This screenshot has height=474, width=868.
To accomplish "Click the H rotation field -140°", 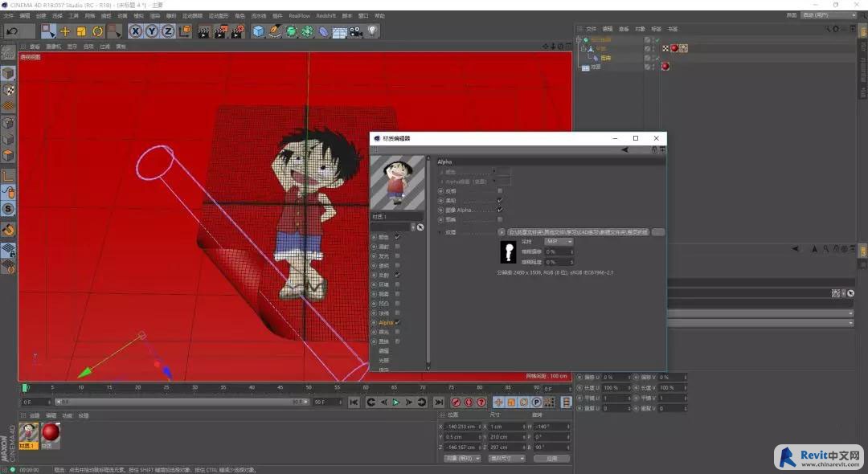I will (x=551, y=427).
